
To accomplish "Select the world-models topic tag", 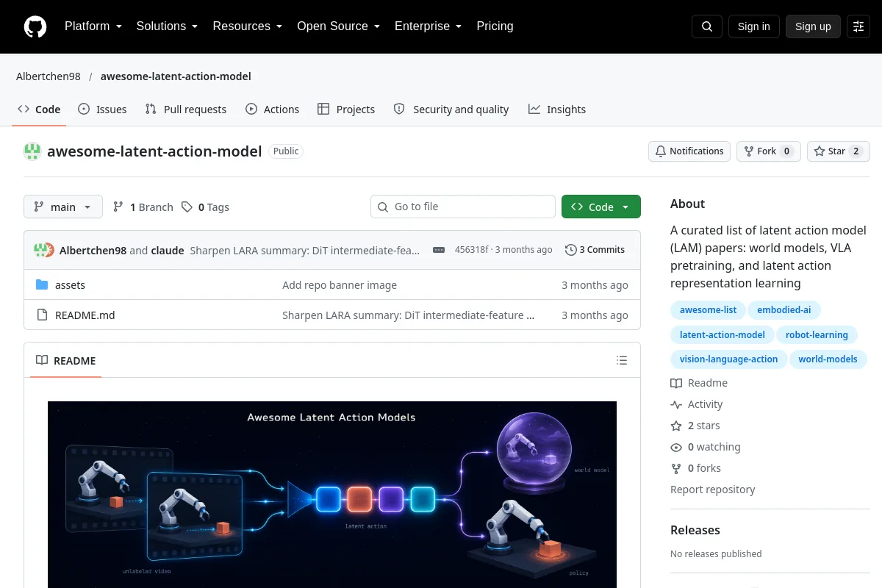I will tap(828, 359).
